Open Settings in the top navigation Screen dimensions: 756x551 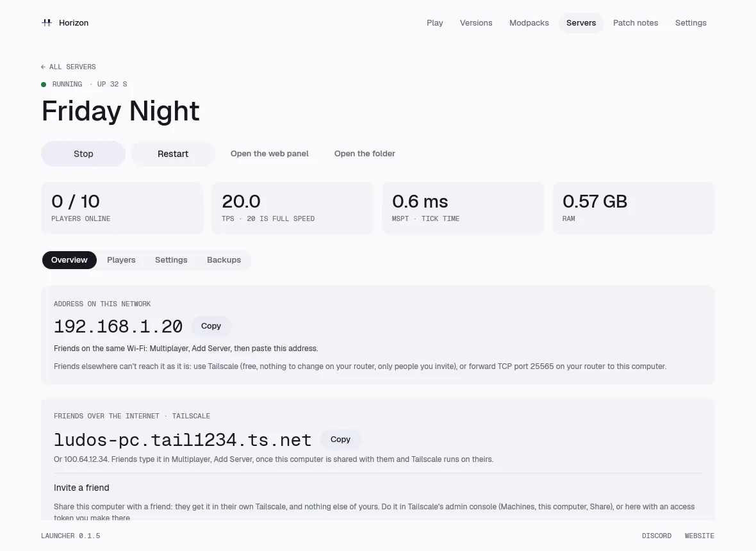(691, 22)
